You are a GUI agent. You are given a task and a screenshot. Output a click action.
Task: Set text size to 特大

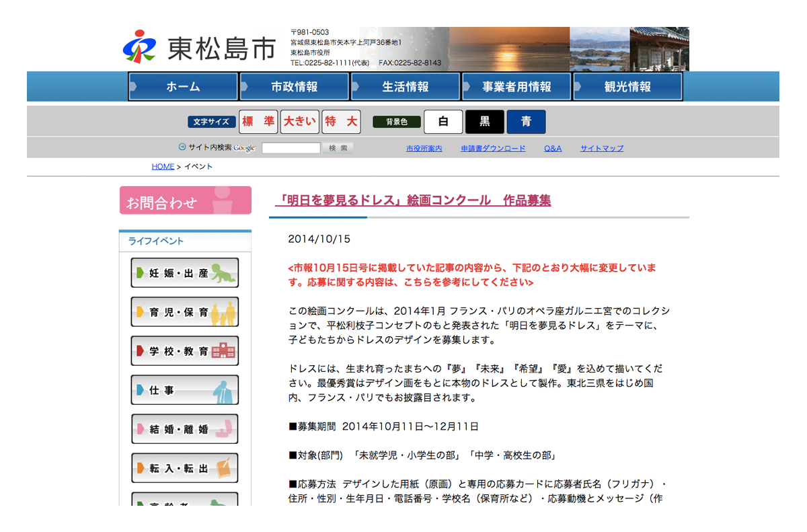click(x=341, y=122)
